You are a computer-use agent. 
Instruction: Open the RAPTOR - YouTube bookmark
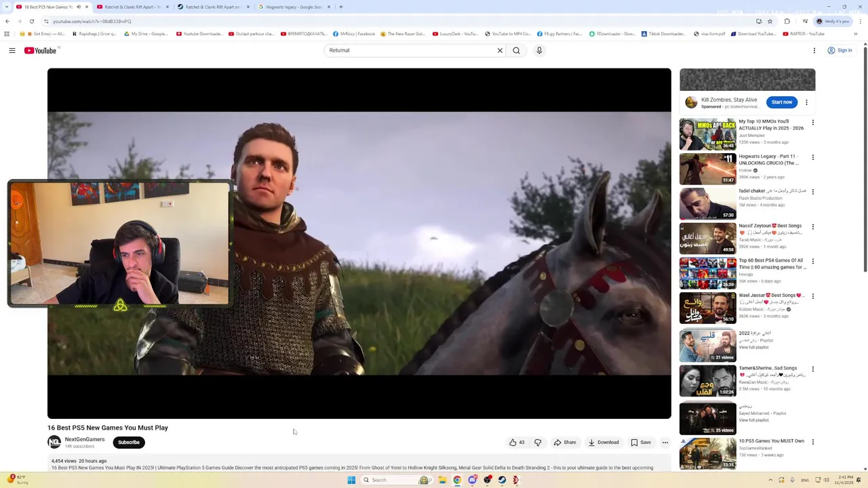[803, 34]
